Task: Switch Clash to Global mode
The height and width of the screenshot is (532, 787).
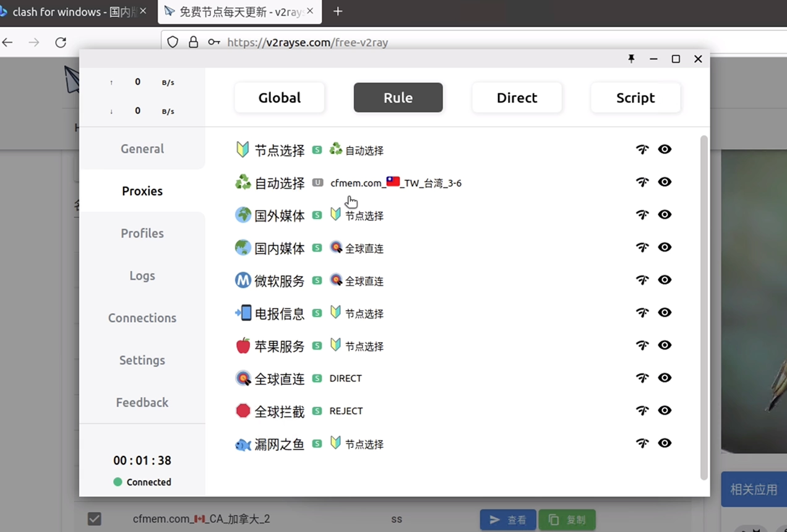Action: click(279, 97)
